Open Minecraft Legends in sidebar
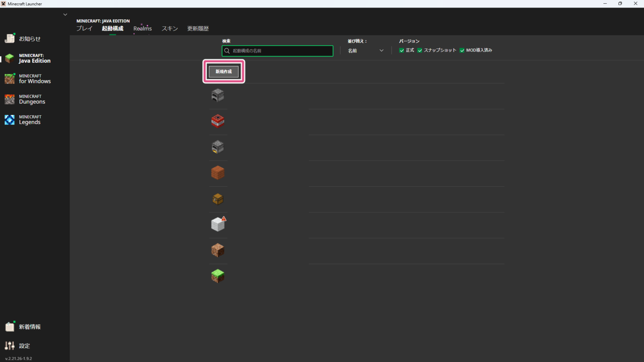Screen dimensions: 644x362 click(x=29, y=120)
